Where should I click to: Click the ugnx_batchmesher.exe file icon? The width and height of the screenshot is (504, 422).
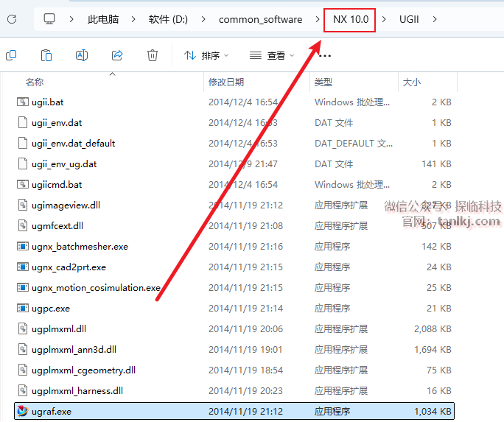pos(23,247)
